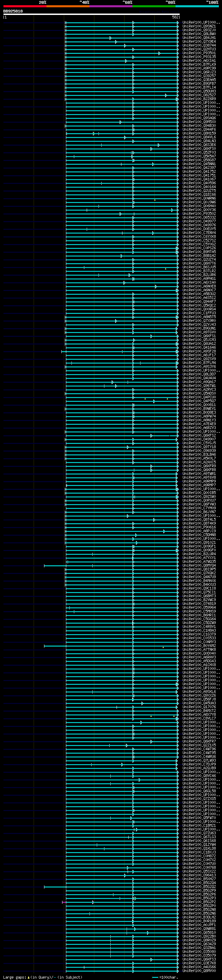Viewport: 222px width, 980px height.
Task: Select hit UniRef100_B9MTA5
Action: [199, 252]
